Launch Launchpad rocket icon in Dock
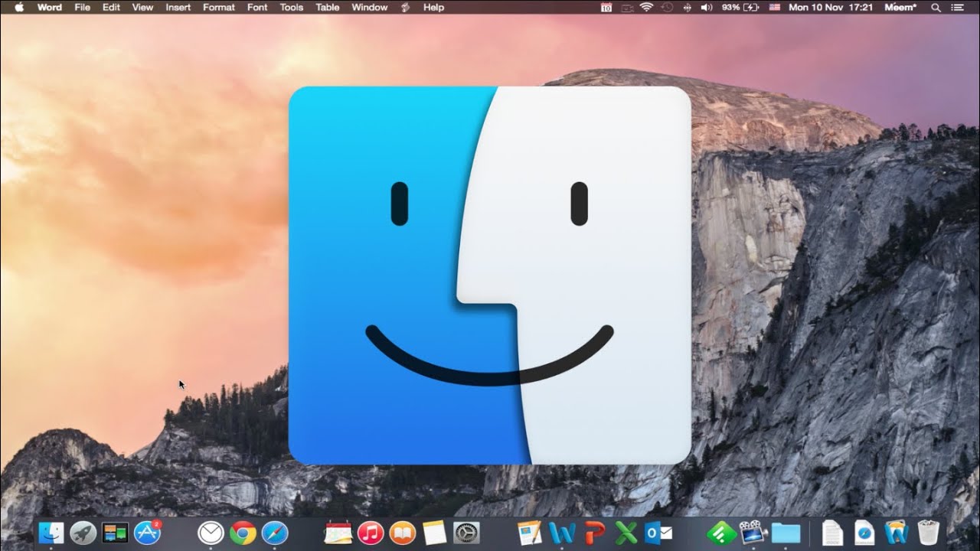 [83, 533]
